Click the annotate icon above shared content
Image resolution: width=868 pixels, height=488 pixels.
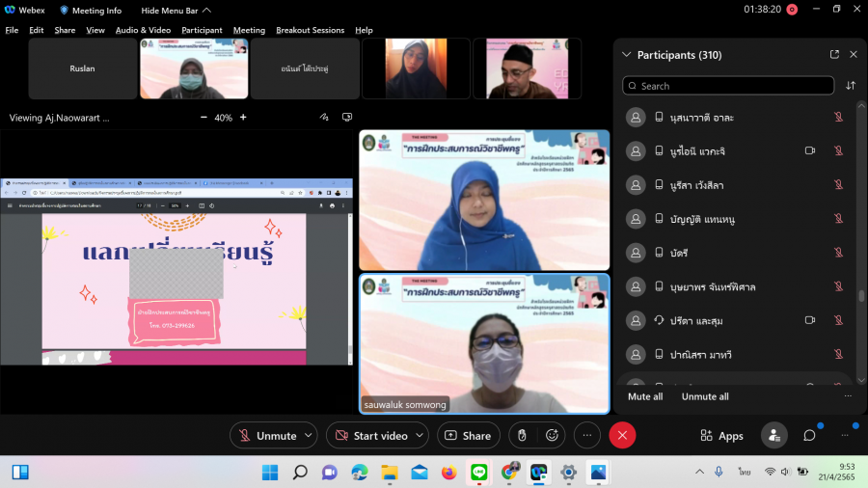coord(325,118)
